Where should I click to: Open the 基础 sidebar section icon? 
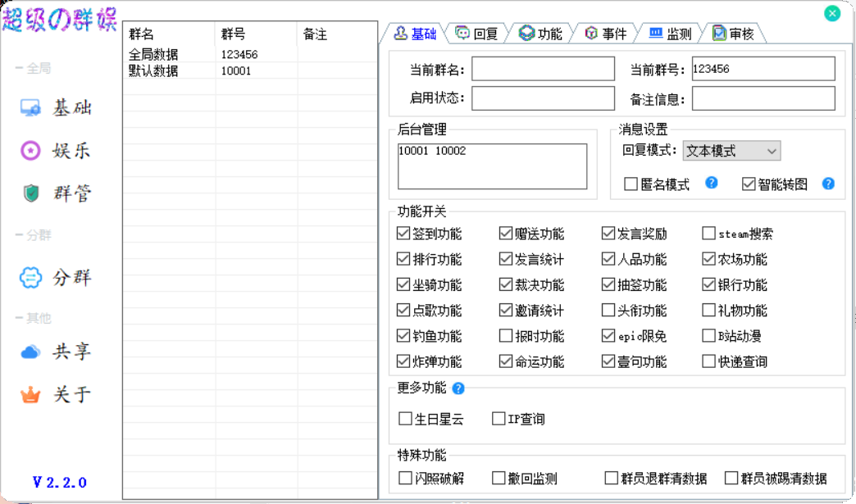click(30, 107)
